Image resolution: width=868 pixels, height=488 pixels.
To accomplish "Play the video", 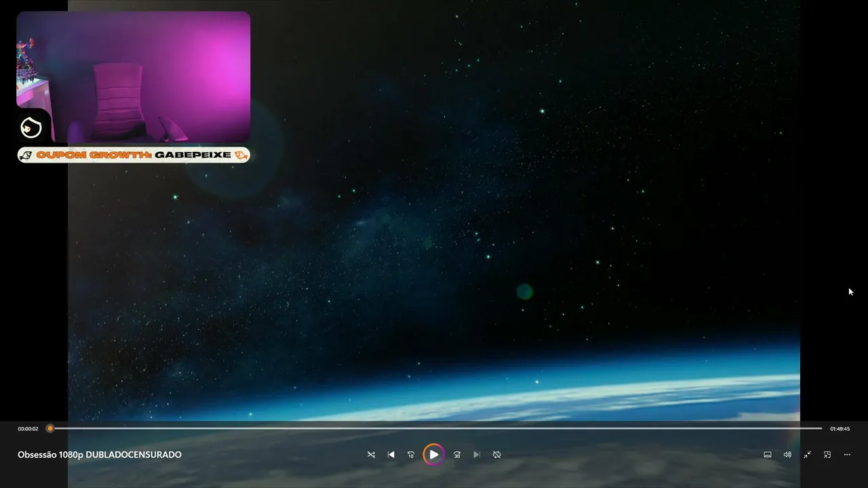I will tap(434, 455).
